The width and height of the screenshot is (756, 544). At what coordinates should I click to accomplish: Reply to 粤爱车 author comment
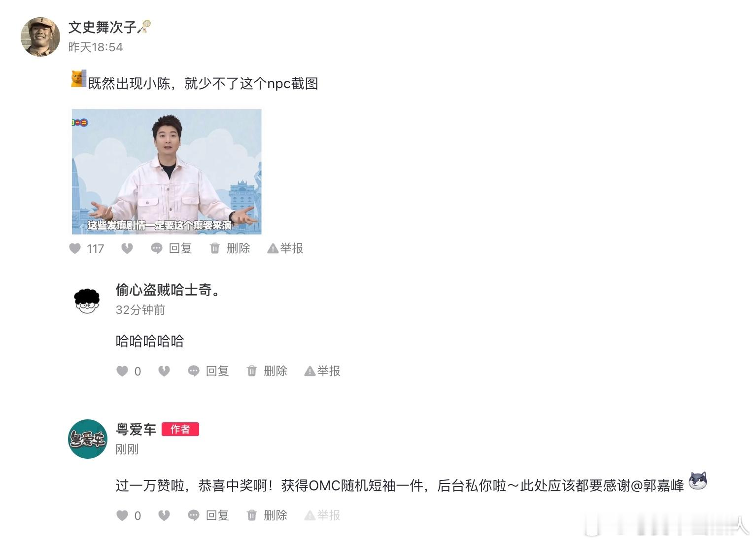(208, 515)
